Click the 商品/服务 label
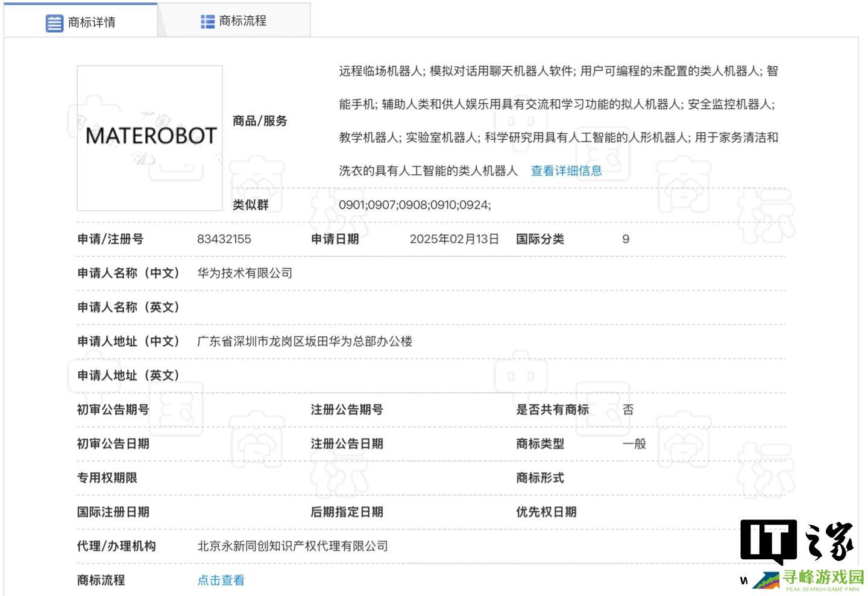The height and width of the screenshot is (596, 868). point(260,121)
